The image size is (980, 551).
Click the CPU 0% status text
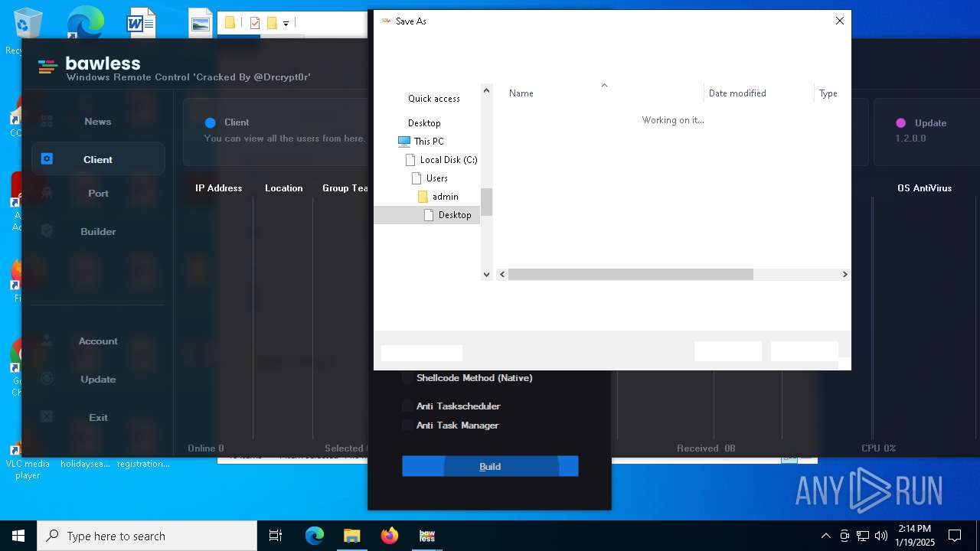878,448
